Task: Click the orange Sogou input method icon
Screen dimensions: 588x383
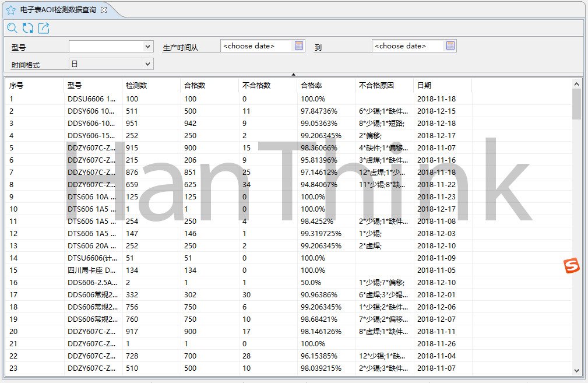Action: click(x=572, y=266)
